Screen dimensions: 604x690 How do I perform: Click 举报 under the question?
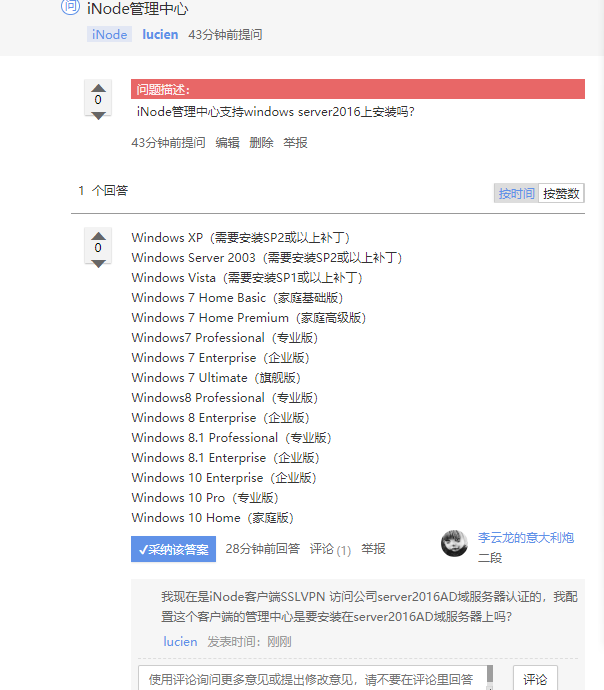tap(295, 143)
